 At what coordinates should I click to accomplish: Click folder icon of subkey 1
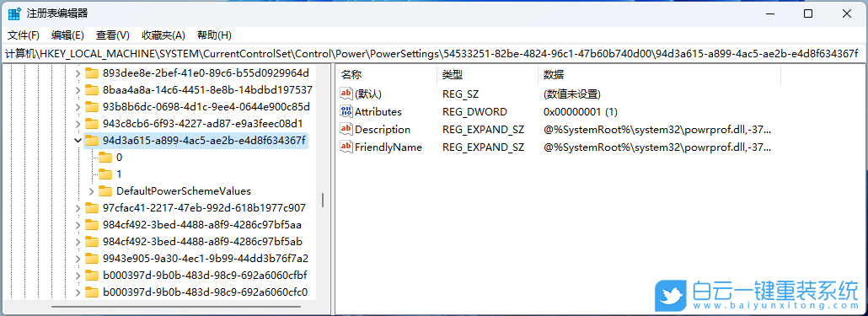click(x=105, y=174)
